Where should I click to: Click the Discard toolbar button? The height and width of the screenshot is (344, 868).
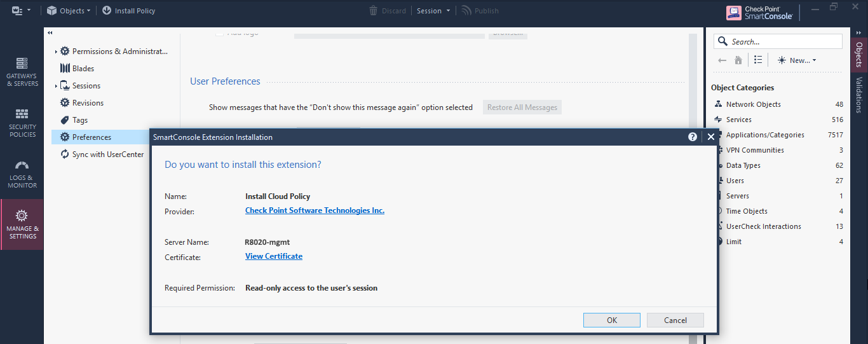(x=388, y=11)
